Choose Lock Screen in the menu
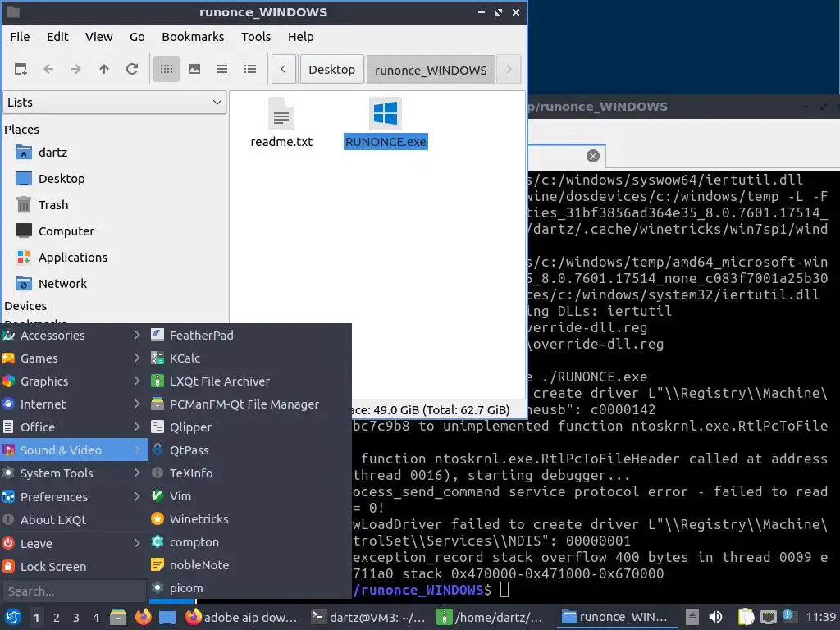Image resolution: width=840 pixels, height=630 pixels. tap(74, 567)
